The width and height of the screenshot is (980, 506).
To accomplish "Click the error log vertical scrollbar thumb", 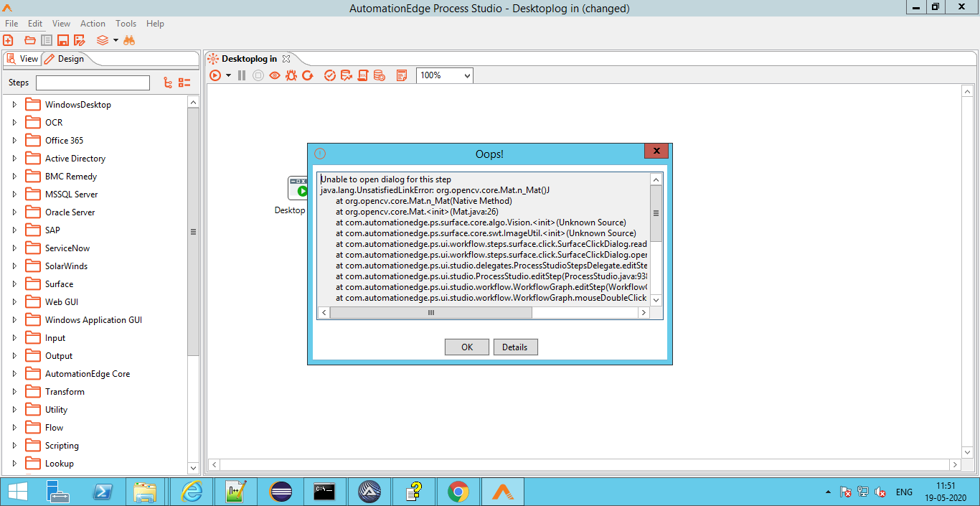I will 656,212.
